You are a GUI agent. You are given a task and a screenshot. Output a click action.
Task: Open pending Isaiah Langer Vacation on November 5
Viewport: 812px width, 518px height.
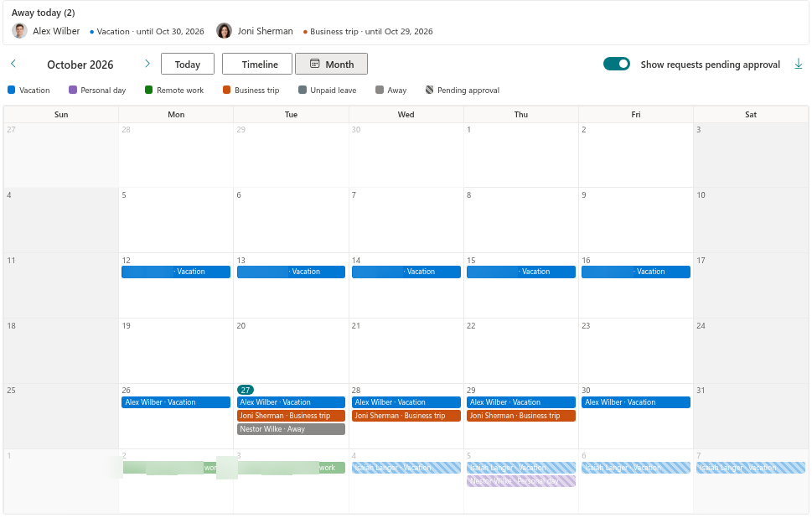[521, 468]
